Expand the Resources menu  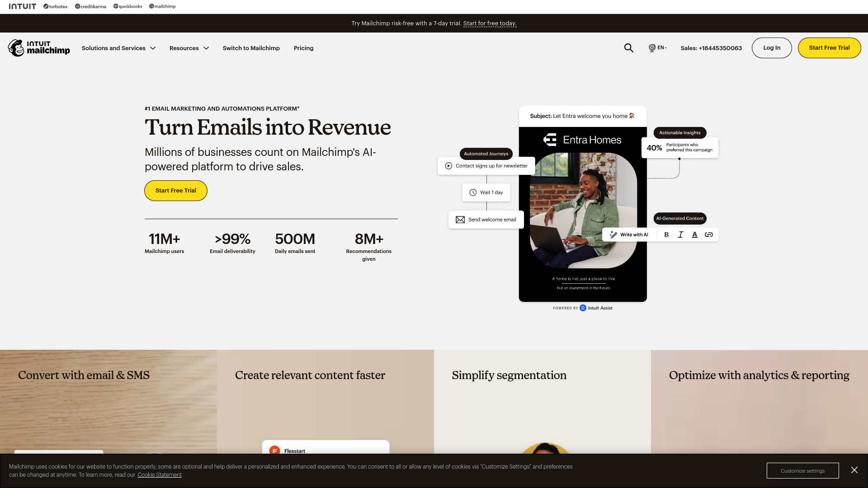189,48
